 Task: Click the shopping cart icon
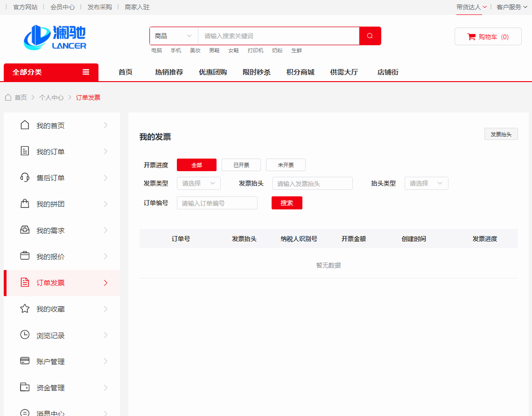471,37
